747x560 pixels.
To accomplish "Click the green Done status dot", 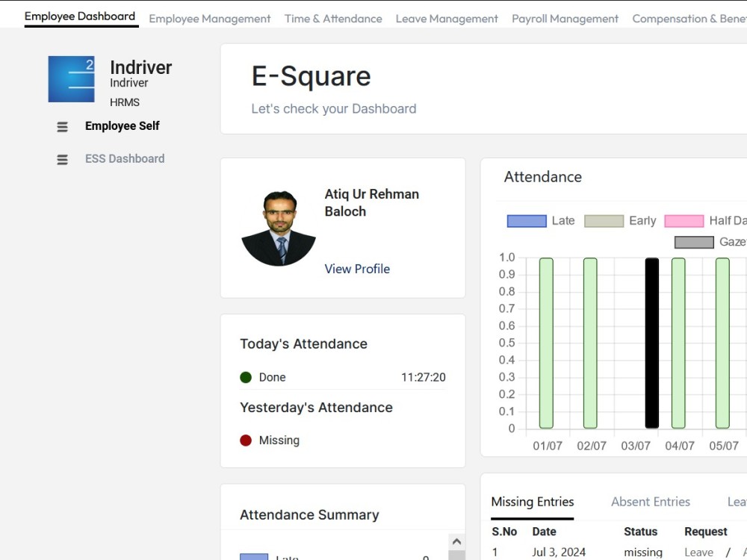I will [246, 377].
